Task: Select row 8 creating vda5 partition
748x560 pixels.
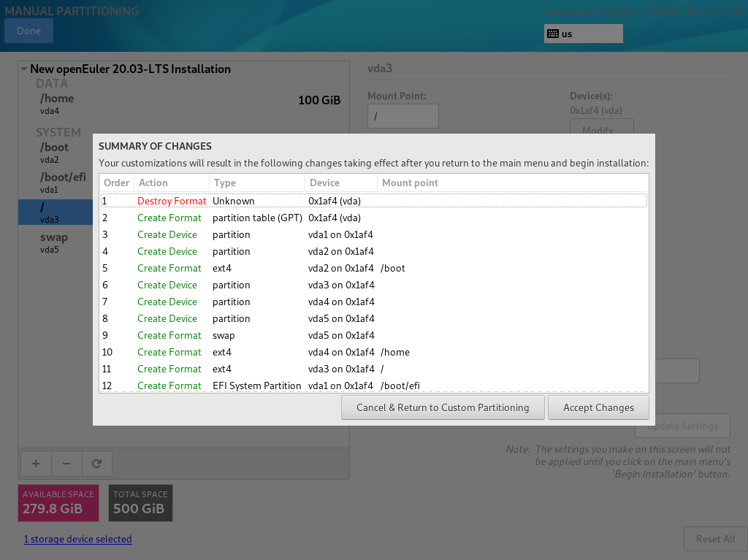Action: (x=374, y=318)
